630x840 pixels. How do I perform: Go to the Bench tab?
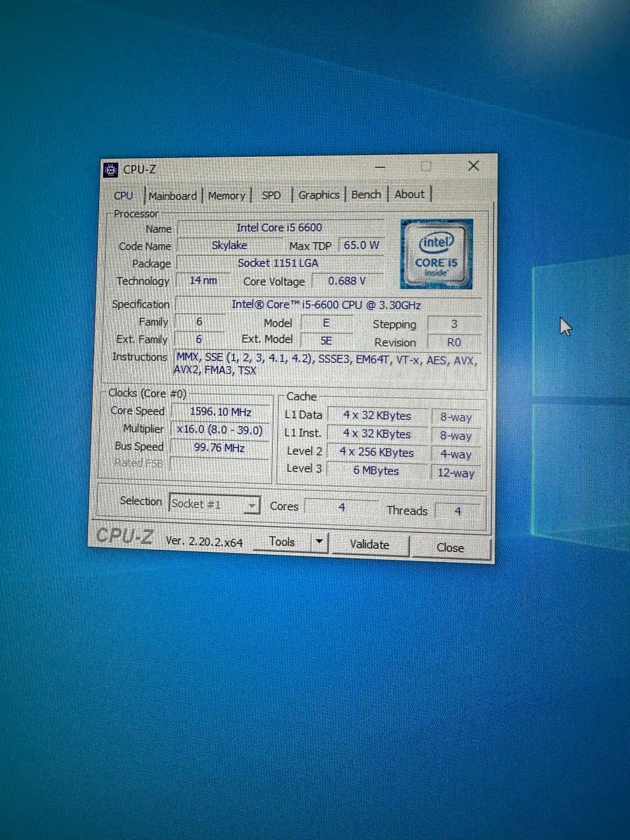pos(366,194)
